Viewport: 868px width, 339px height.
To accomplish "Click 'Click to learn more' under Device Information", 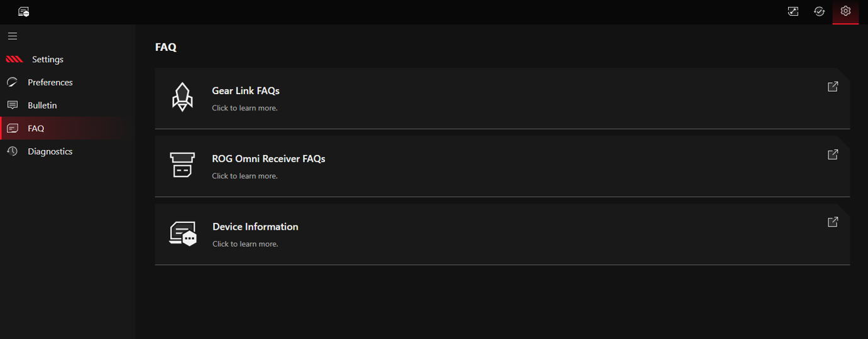I will (245, 244).
